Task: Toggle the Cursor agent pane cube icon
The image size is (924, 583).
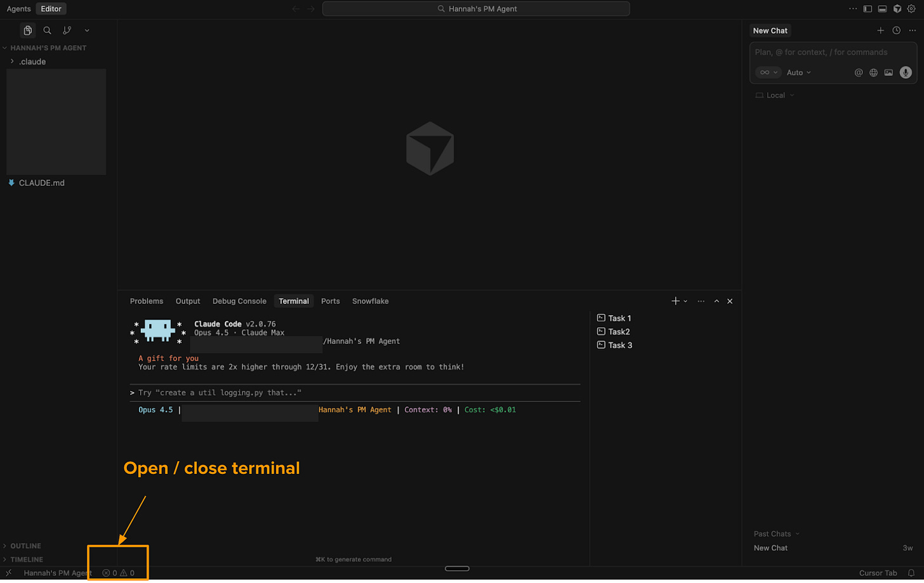Action: pyautogui.click(x=897, y=9)
